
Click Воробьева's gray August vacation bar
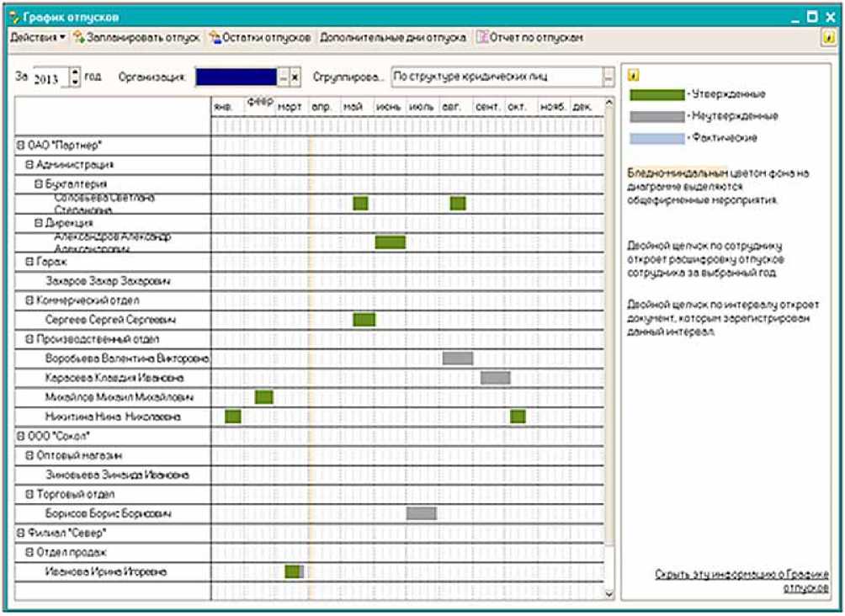coord(458,358)
